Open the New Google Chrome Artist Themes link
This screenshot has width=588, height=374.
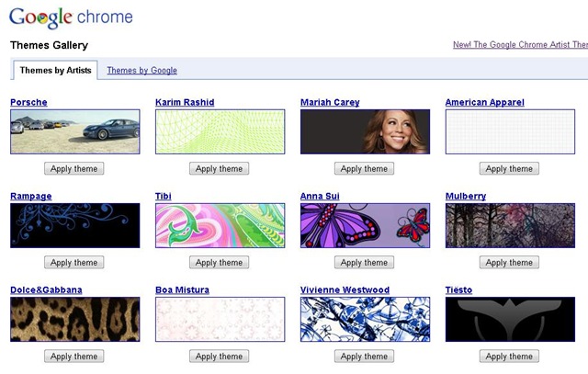coord(520,45)
